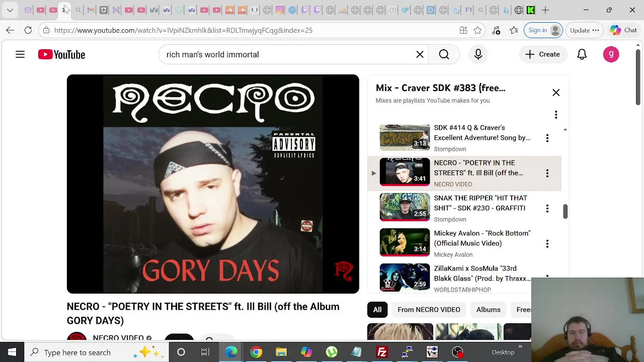Screen dimensions: 644x362
Task: Open options for NECRO Poetry in the Streets item
Action: [547, 173]
